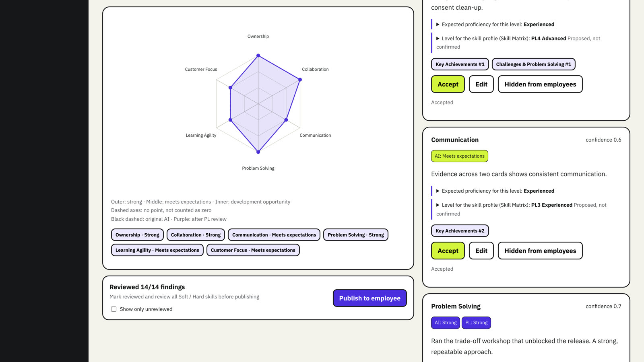Open the Key Achievements #1 evidence chip
Image resolution: width=644 pixels, height=362 pixels.
point(460,64)
